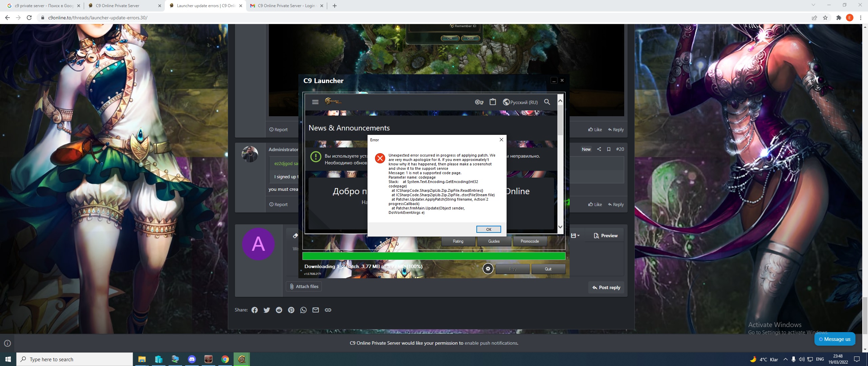Switch to the C9 Online Private Server tab
Image resolution: width=868 pixels, height=366 pixels.
124,6
